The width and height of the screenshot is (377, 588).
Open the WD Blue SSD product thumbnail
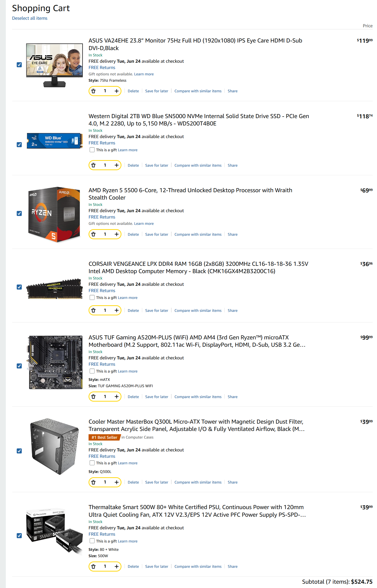pos(55,141)
